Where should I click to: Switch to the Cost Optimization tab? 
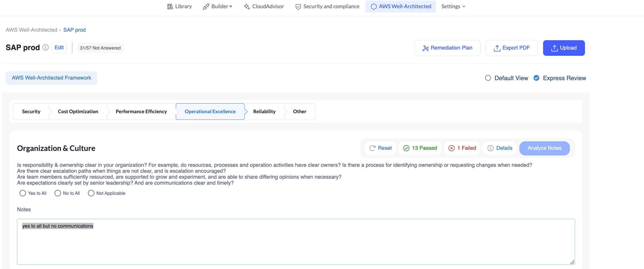tap(78, 112)
